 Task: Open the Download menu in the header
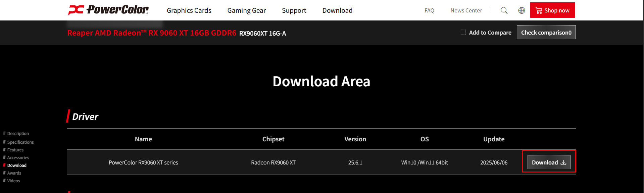click(x=337, y=10)
